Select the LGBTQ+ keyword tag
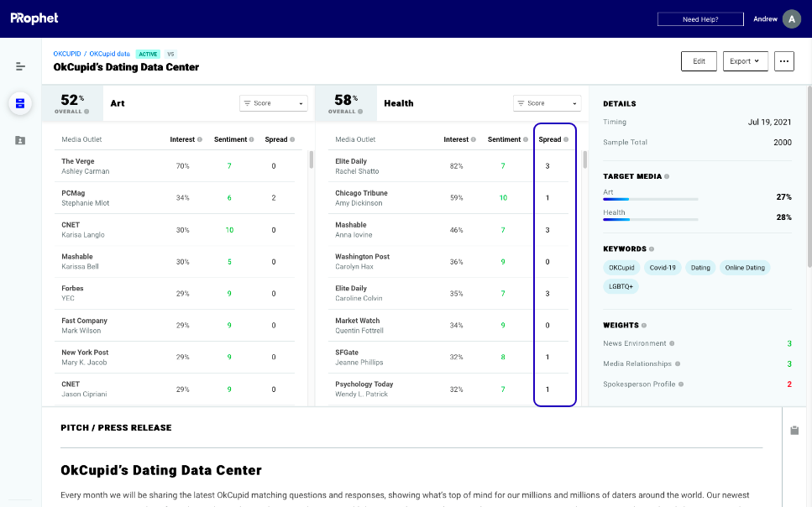 621,286
